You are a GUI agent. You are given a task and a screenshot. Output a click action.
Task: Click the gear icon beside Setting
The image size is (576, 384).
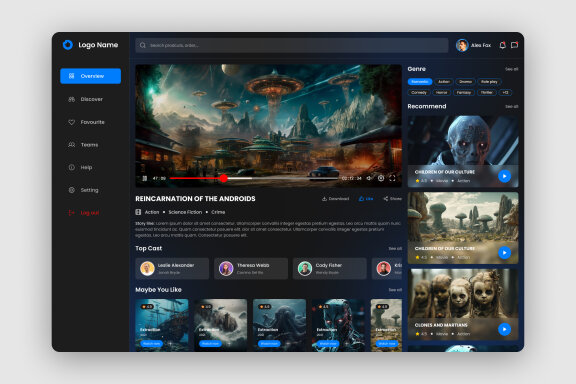72,190
